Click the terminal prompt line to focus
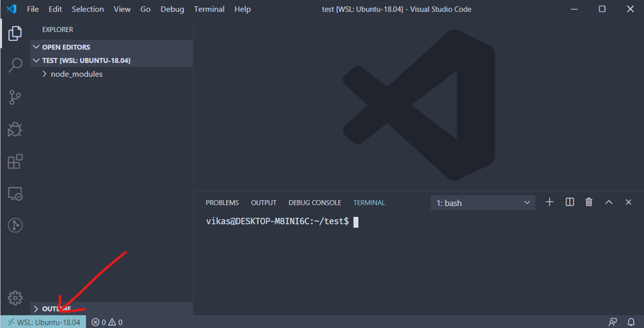644x328 pixels. point(282,222)
